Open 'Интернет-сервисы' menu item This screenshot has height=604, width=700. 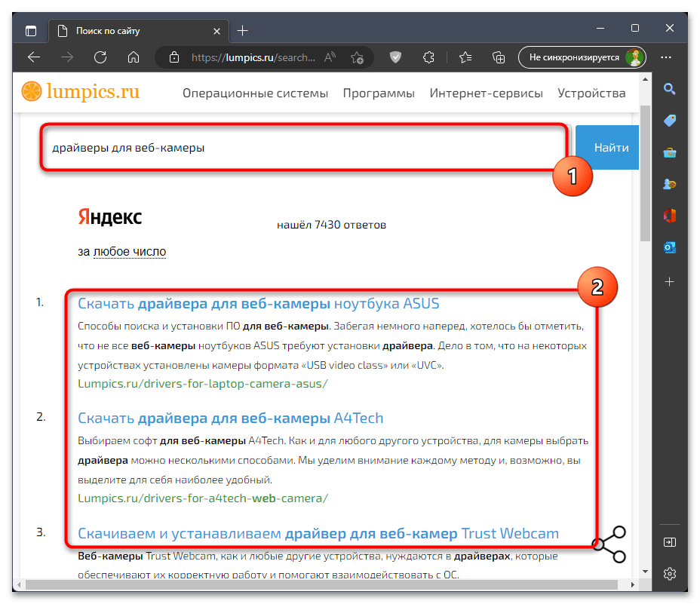tap(487, 94)
